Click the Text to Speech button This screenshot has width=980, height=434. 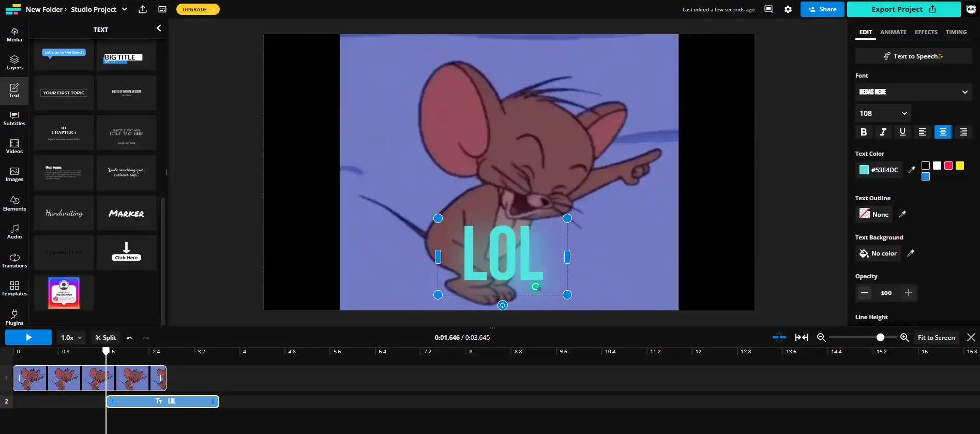[x=913, y=56]
